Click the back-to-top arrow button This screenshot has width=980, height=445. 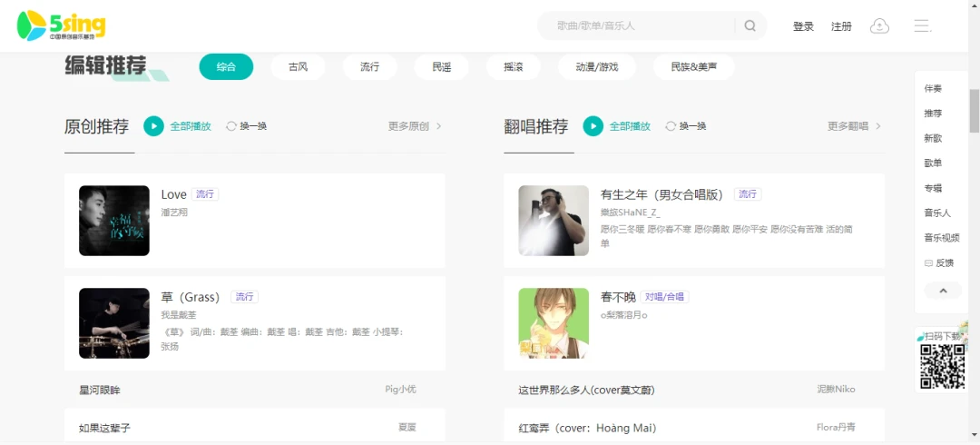[943, 291]
